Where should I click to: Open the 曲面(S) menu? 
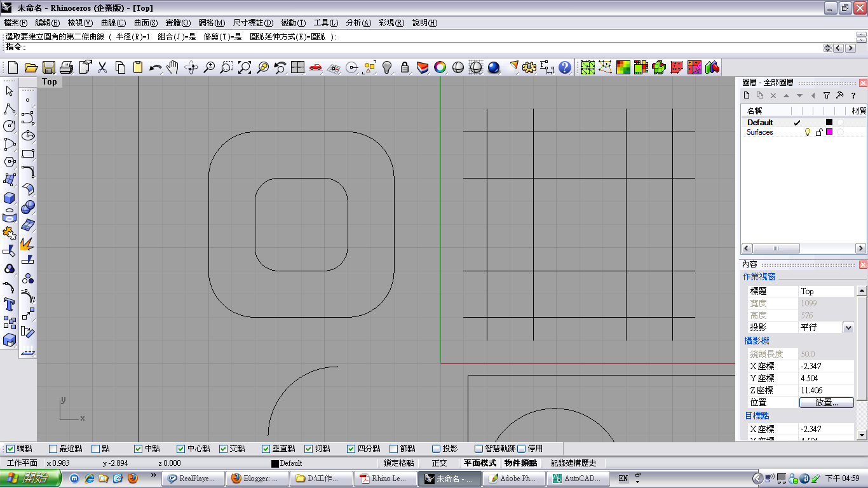pyautogui.click(x=146, y=23)
